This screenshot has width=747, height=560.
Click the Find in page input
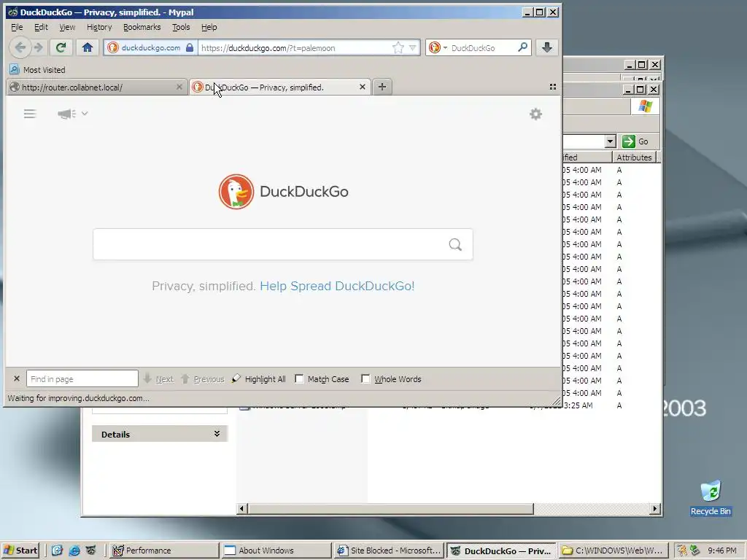click(82, 378)
